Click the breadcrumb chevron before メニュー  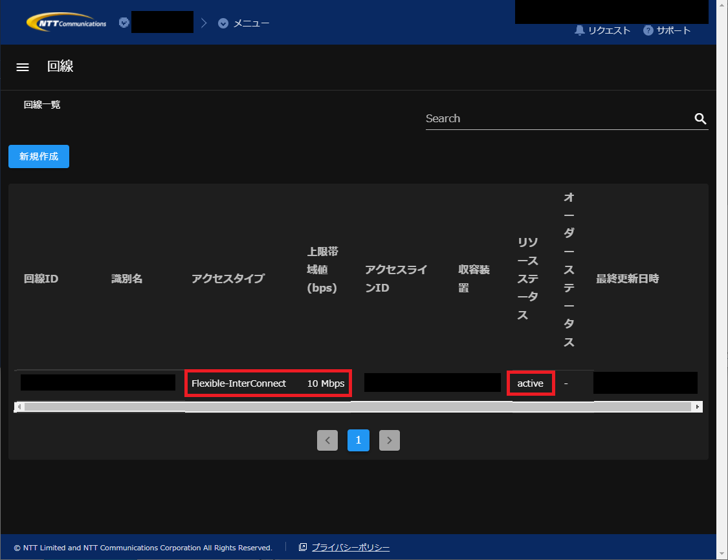[x=204, y=23]
